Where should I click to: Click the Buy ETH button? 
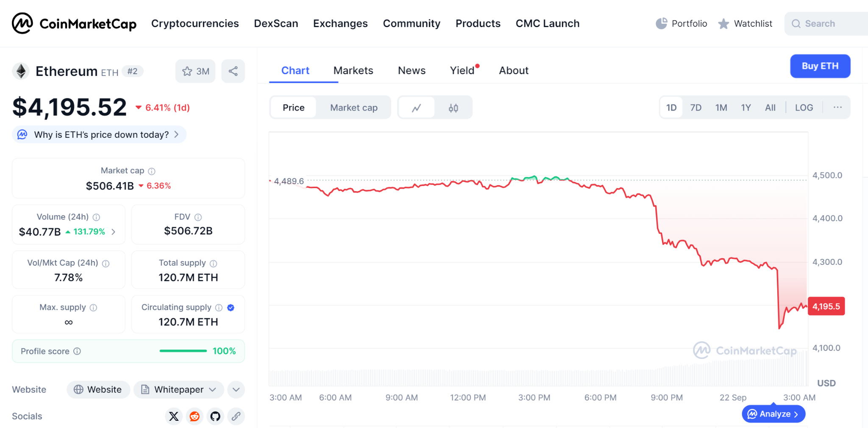(x=820, y=66)
